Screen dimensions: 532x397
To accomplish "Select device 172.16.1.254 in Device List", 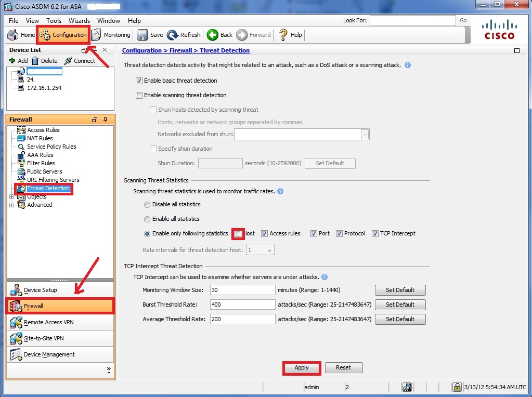I will 44,88.
